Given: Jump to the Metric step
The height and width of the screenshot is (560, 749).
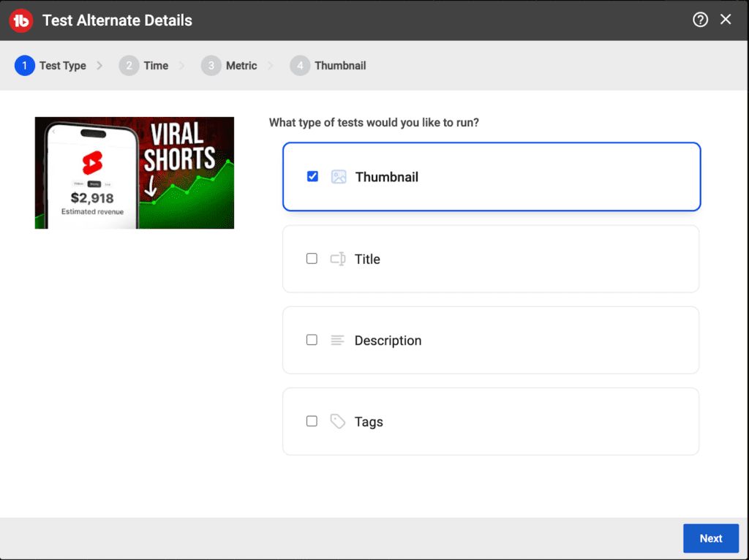Looking at the screenshot, I should click(241, 66).
